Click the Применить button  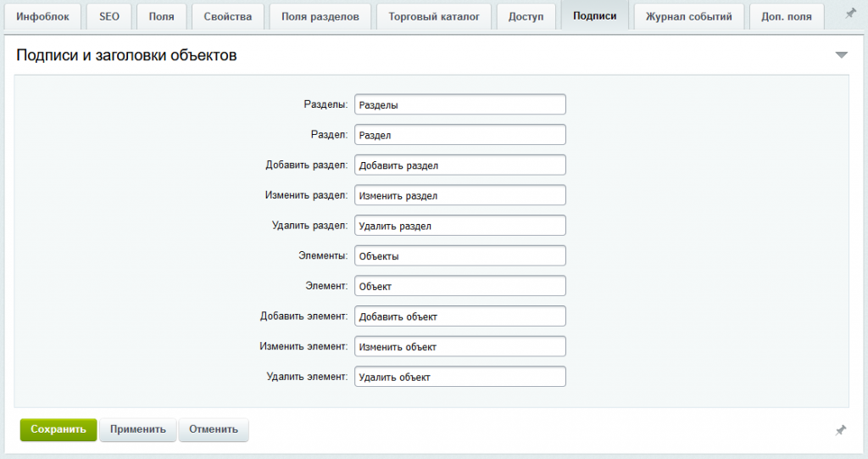point(138,429)
